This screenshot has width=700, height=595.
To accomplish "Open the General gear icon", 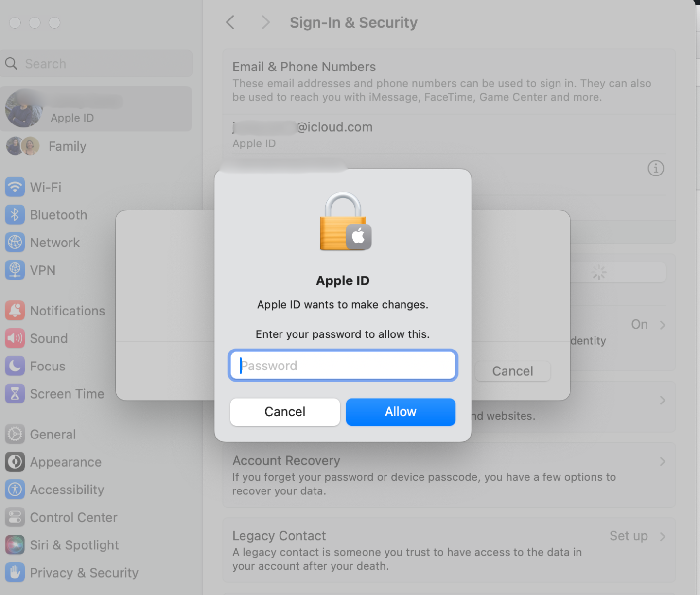I will 15,434.
